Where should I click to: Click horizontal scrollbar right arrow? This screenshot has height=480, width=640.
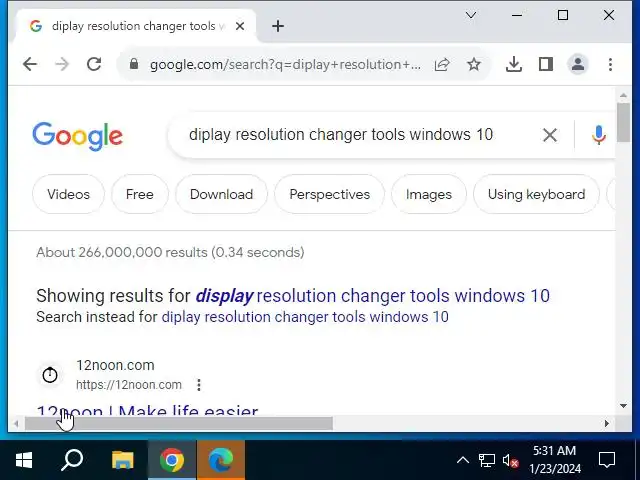[x=607, y=424]
